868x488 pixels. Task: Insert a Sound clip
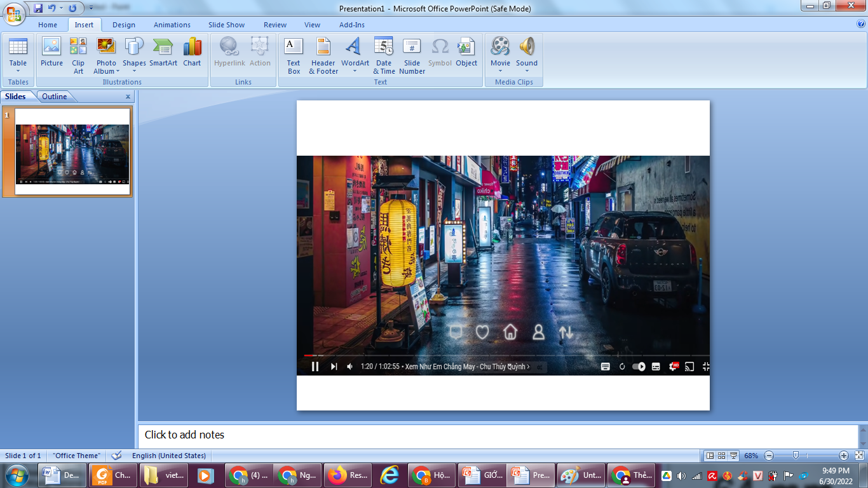tap(527, 51)
